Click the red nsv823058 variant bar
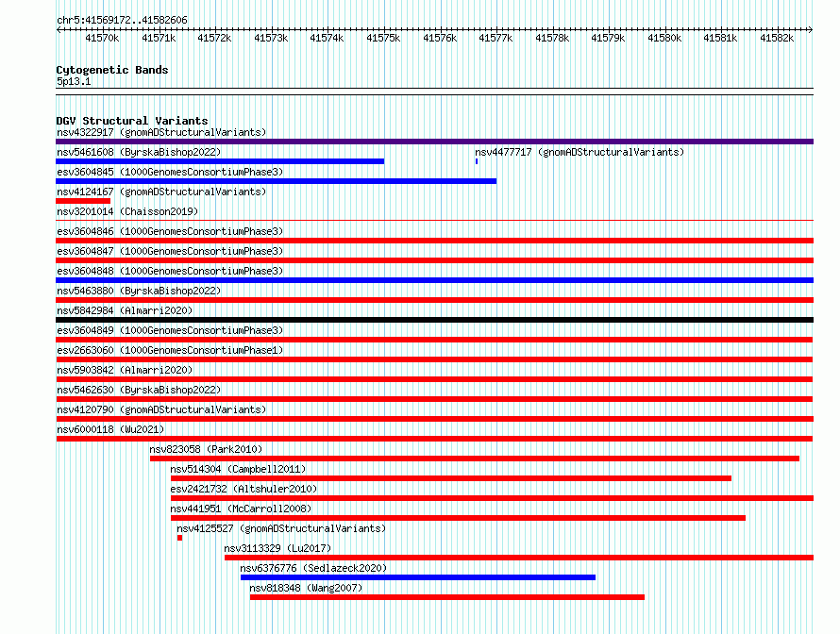Screen dimensions: 840x634 pyautogui.click(x=475, y=459)
